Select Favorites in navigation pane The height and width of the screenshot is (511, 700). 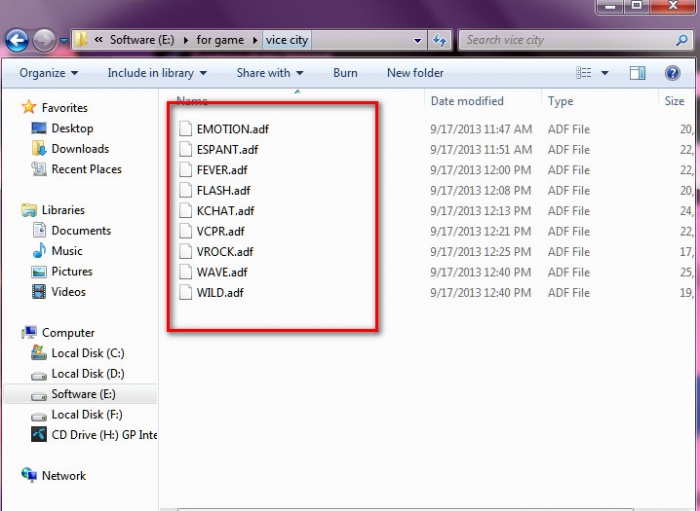tap(64, 108)
